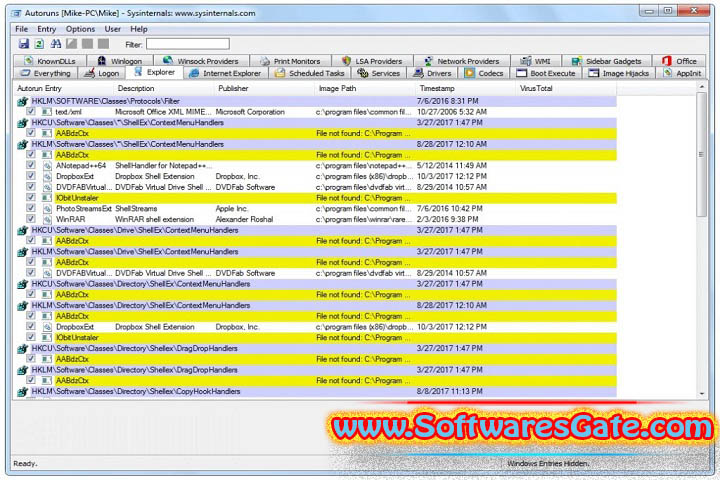Toggle DVDFabVirtual checkbox under HKLM Drive ContextMenuHandlers
The width and height of the screenshot is (720, 480).
[31, 273]
